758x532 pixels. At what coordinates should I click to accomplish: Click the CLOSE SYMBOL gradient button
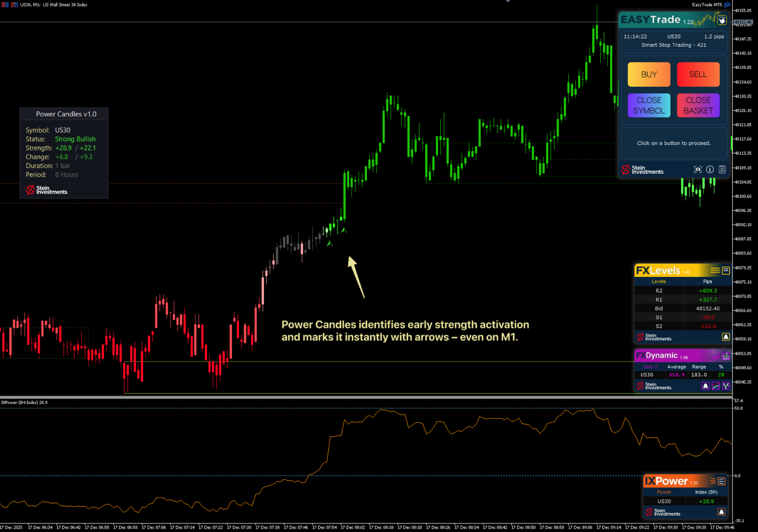click(x=649, y=105)
